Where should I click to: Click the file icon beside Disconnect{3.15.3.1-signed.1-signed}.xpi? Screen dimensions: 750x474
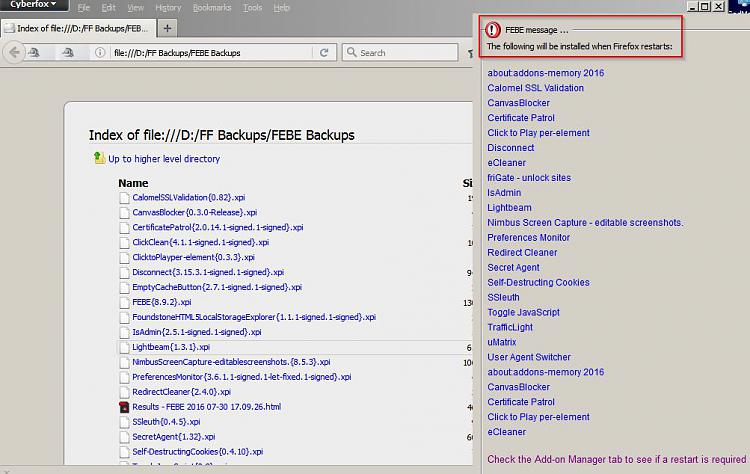tap(124, 273)
